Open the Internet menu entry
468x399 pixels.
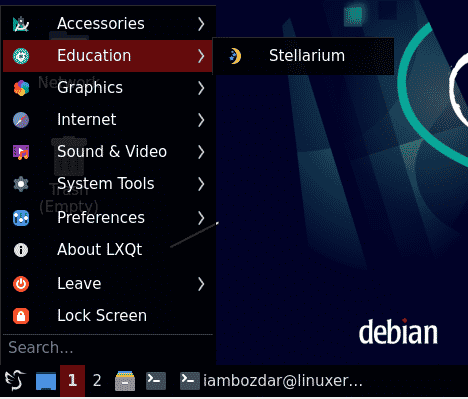(x=108, y=120)
